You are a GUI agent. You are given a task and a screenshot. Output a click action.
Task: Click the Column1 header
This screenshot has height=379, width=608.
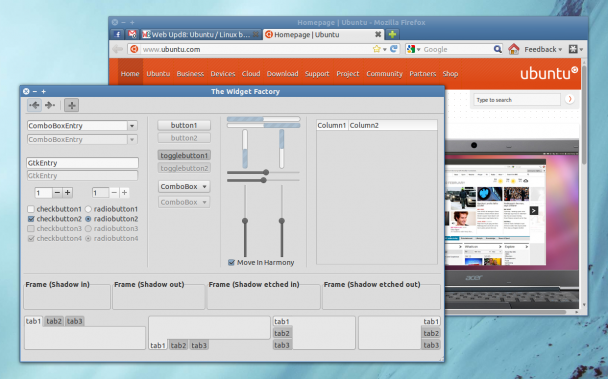click(x=332, y=125)
